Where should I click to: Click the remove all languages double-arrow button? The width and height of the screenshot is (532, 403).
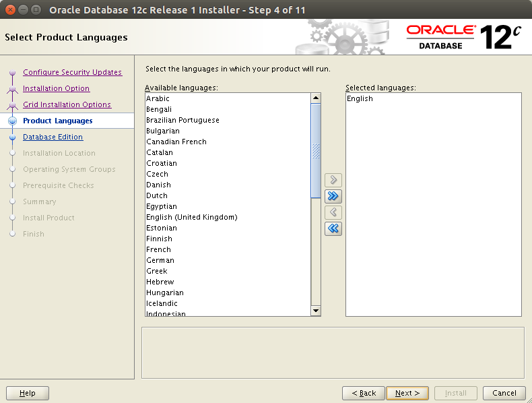click(333, 228)
